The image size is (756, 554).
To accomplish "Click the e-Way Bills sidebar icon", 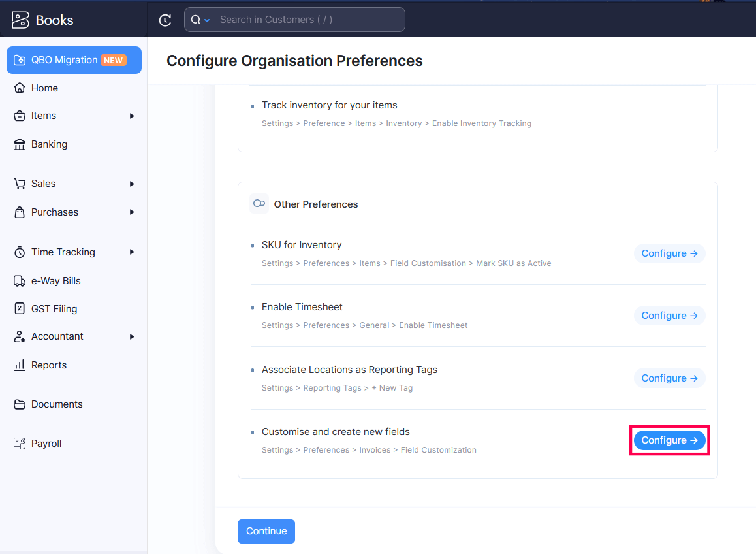I will (21, 280).
